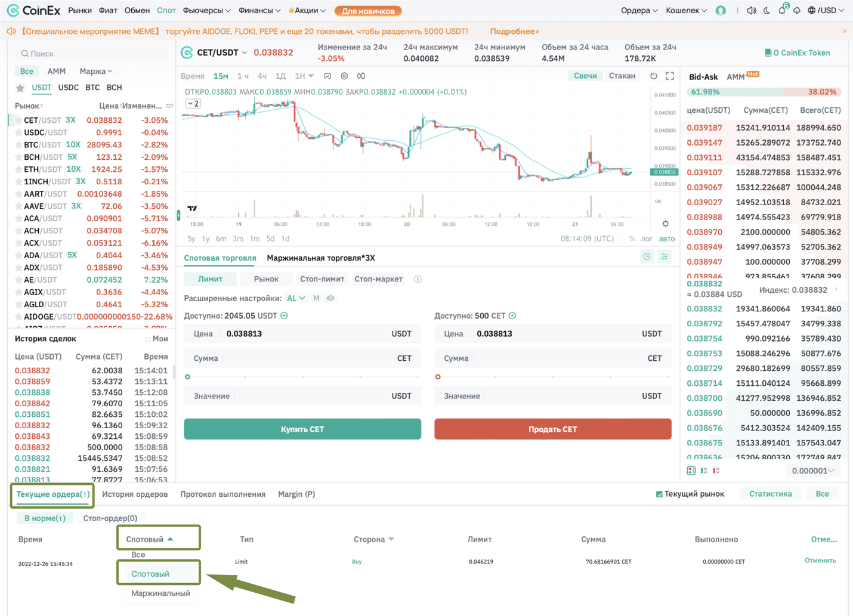Select the Стоп-лимит order type

pos(322,279)
